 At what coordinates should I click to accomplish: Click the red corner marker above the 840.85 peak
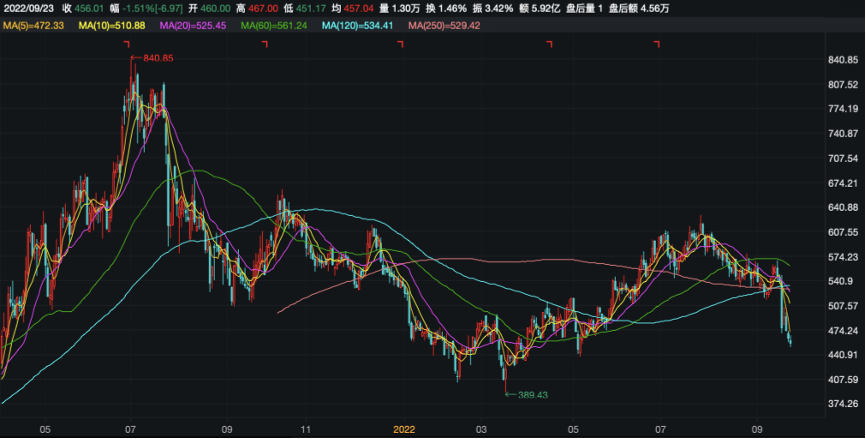click(126, 43)
